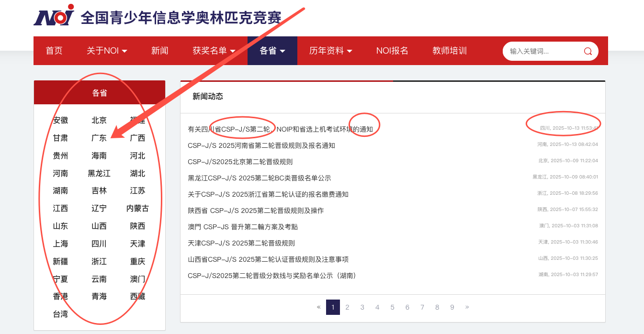Open the 历年资料 dropdown menu

[x=330, y=51]
